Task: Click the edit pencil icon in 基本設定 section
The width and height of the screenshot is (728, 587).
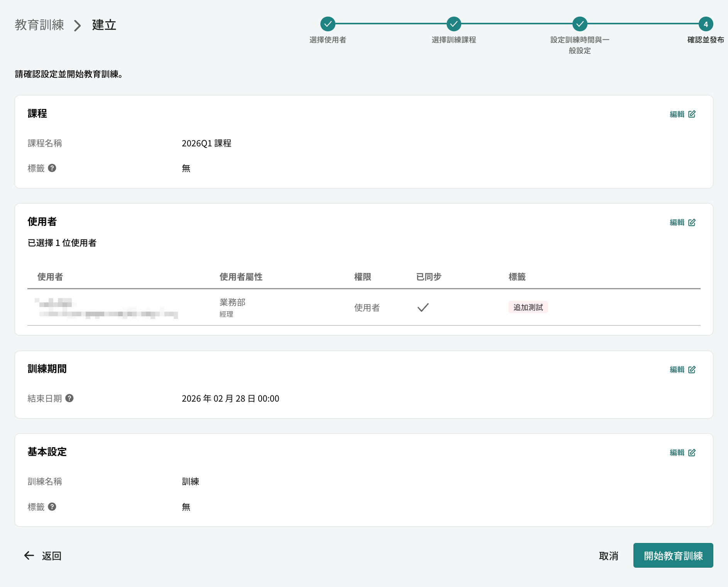Action: (692, 453)
